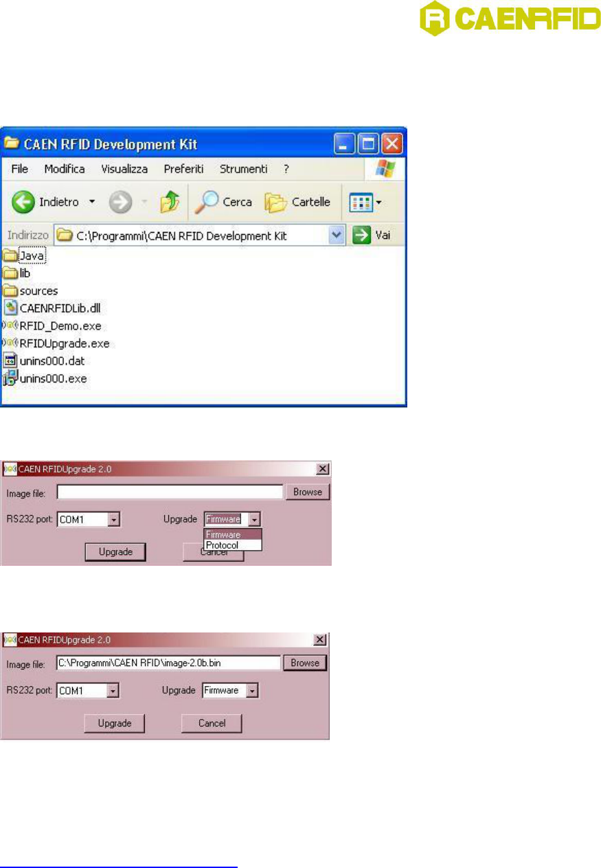Select CAENRFIDLib.dll file icon
The image size is (601, 868).
pyautogui.click(x=10, y=308)
